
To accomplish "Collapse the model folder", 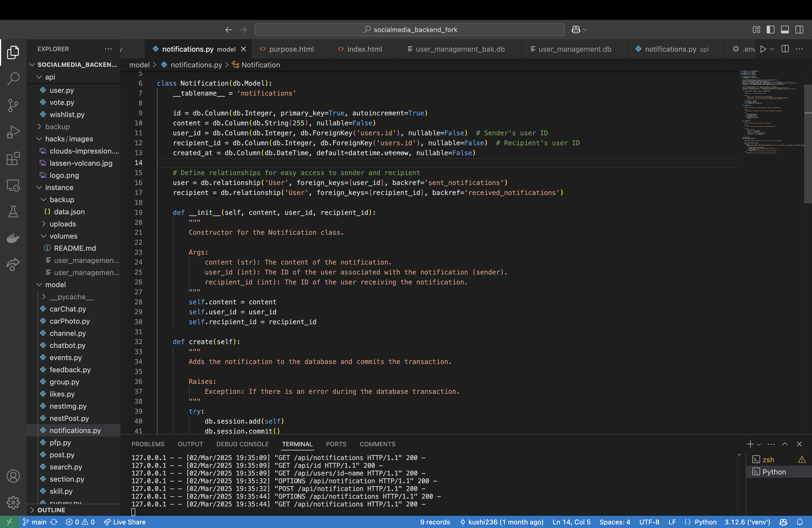I will pos(73,285).
